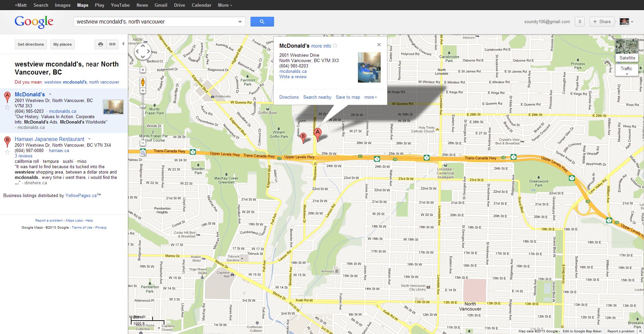Open the 'more' menu in info window
This screenshot has width=644, height=334.
(x=371, y=97)
